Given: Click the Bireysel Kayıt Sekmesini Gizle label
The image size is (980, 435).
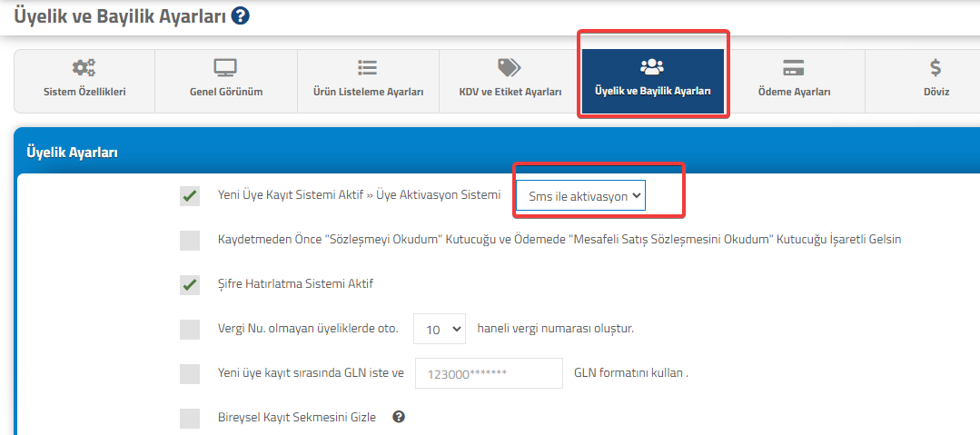Looking at the screenshot, I should (297, 417).
